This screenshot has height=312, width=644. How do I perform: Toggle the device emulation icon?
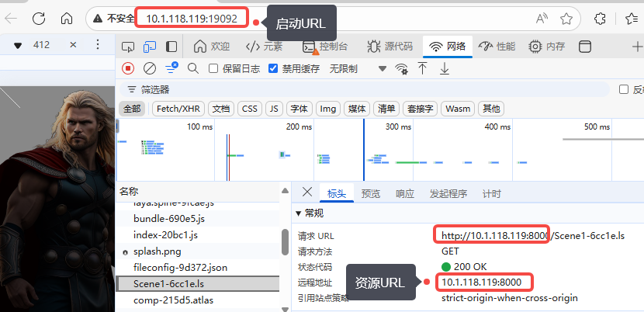(x=151, y=47)
